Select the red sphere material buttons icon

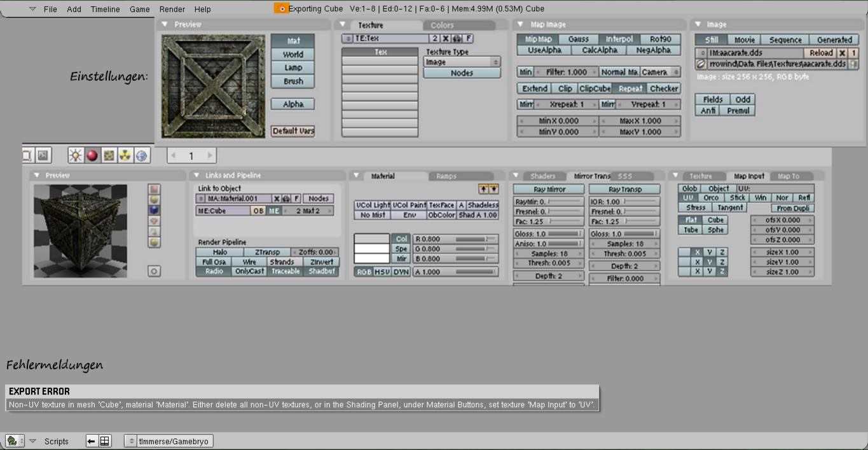92,155
